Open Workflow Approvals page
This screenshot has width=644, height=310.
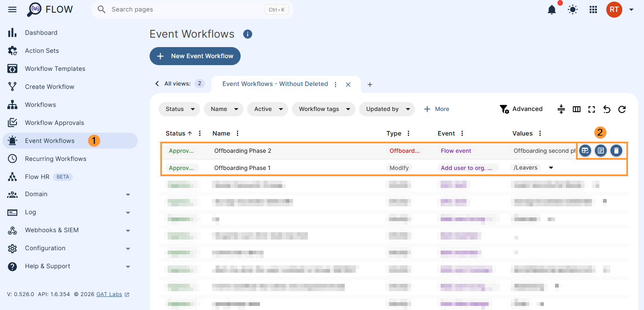70,123
